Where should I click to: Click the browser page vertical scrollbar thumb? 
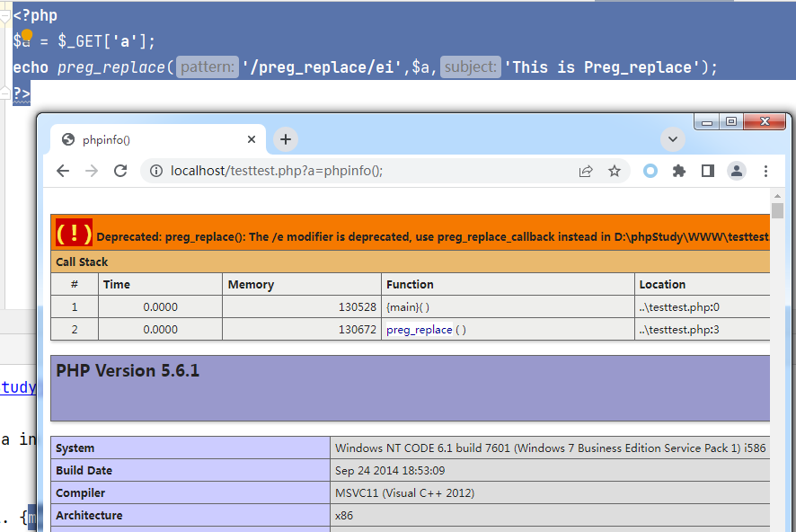tap(778, 210)
